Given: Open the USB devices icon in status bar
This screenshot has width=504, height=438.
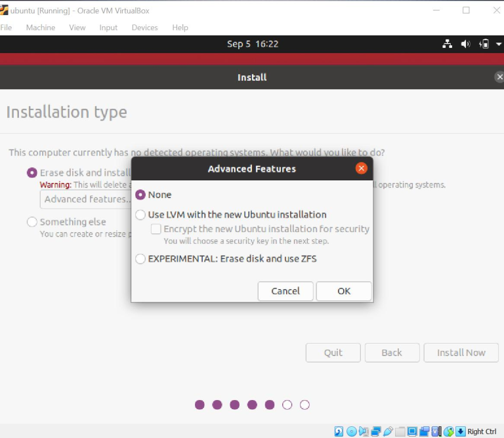Looking at the screenshot, I should point(388,431).
